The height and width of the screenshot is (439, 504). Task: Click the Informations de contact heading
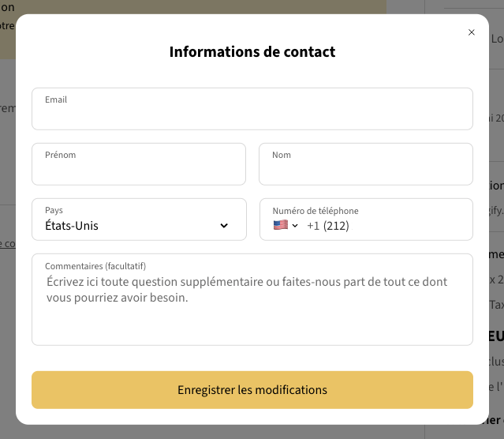(252, 52)
